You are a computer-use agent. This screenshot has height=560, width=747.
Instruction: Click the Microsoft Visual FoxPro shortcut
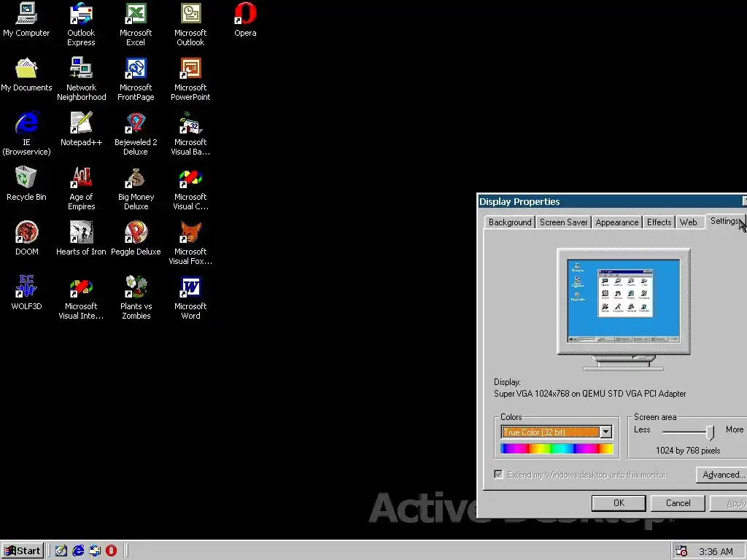click(190, 244)
